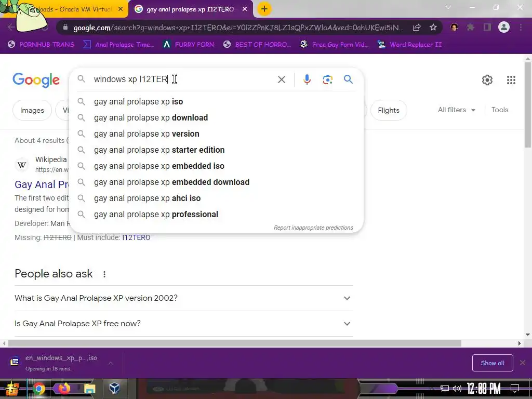532x399 pixels.
Task: Open File Explorer from the taskbar
Action: [x=89, y=389]
